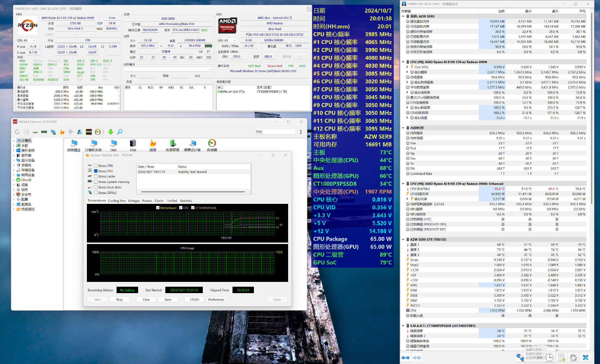Expand the 主板 tree node
The width and height of the screenshot is (600, 364).
[x=14, y=146]
